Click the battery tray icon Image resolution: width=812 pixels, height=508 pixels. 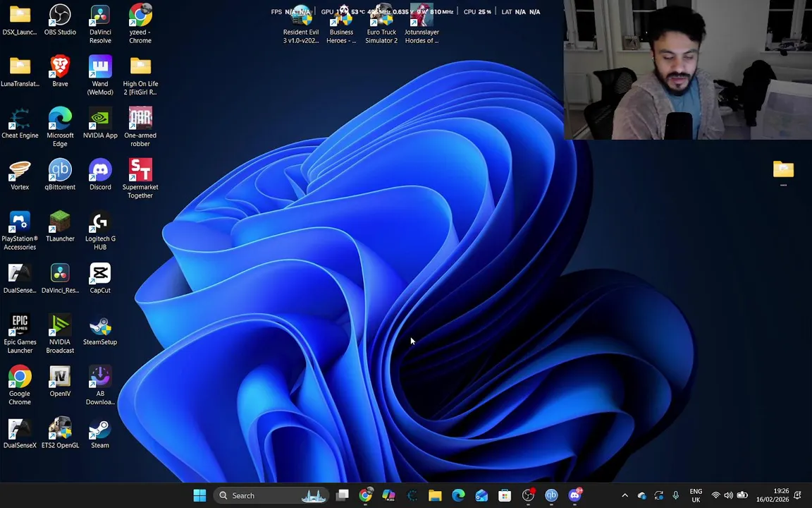(742, 495)
